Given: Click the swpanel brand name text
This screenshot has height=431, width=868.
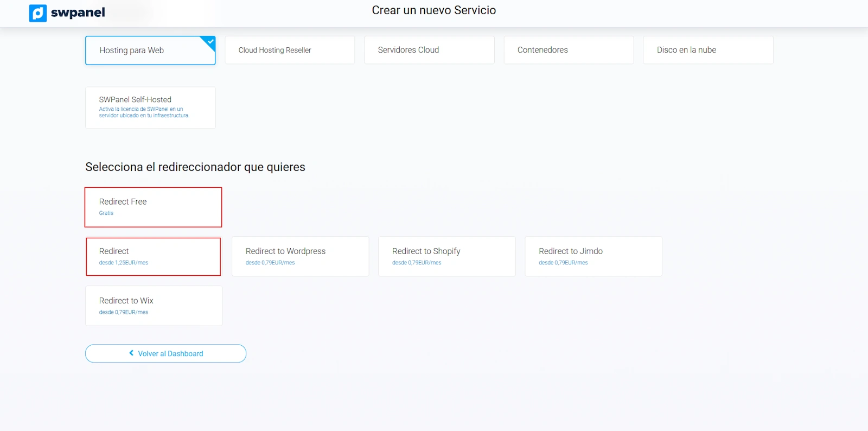Looking at the screenshot, I should pos(78,13).
